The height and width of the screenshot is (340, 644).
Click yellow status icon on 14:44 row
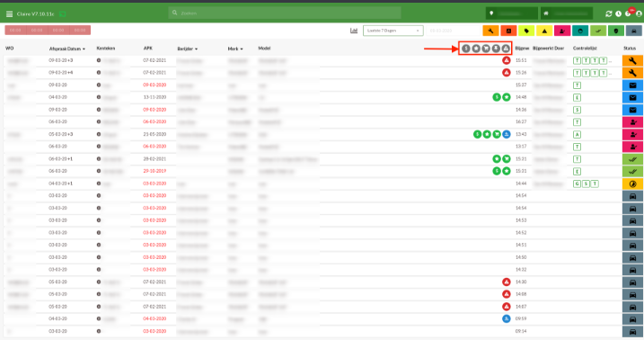coord(632,183)
